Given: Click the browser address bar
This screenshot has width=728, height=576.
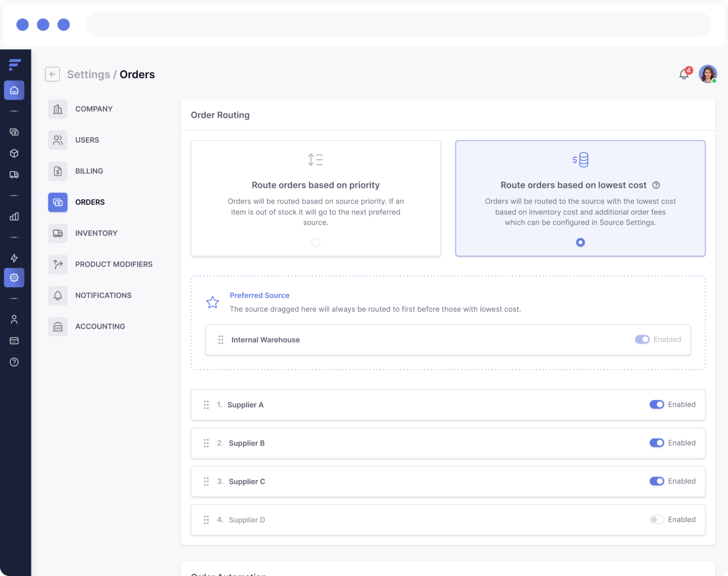Looking at the screenshot, I should click(398, 25).
